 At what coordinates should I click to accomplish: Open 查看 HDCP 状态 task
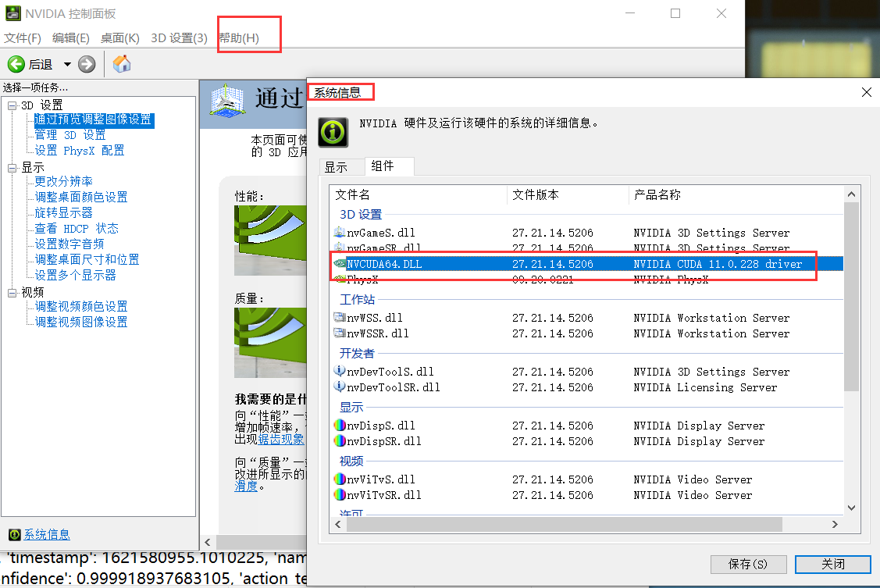coord(77,229)
